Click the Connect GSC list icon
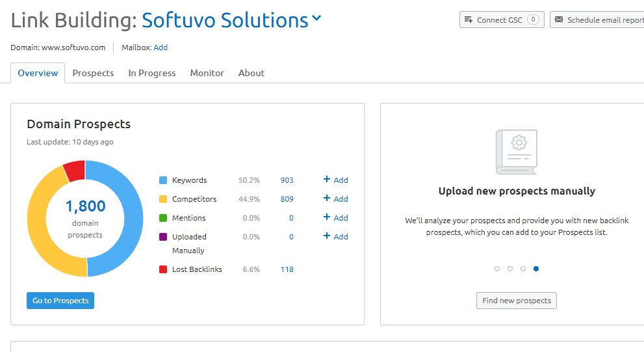The height and width of the screenshot is (352, 644). (x=468, y=20)
